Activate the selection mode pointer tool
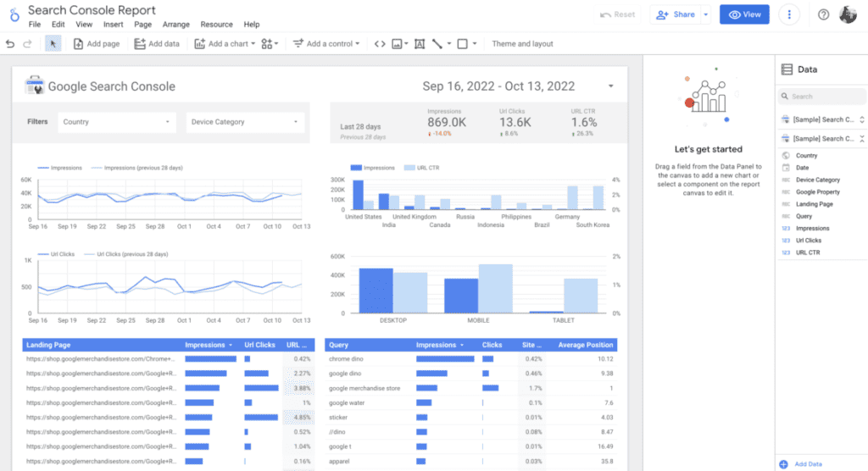Image resolution: width=868 pixels, height=471 pixels. (x=53, y=44)
